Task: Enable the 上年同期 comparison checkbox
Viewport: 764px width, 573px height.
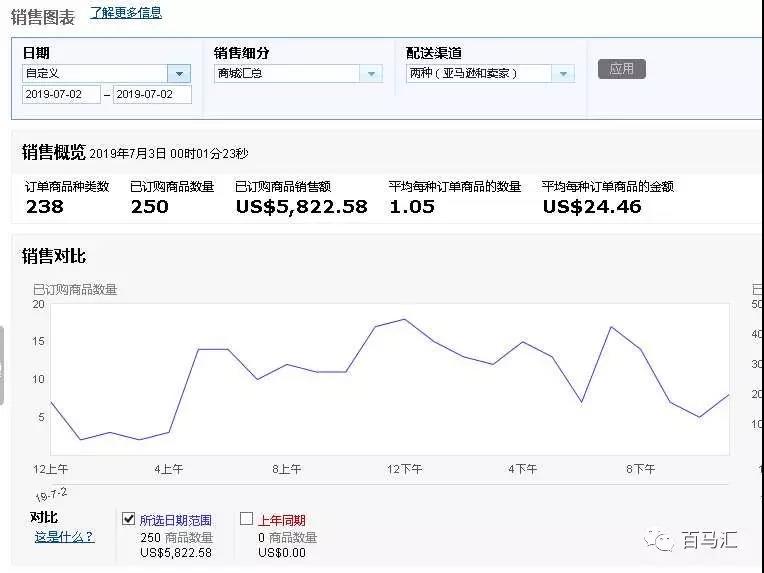Action: click(246, 519)
